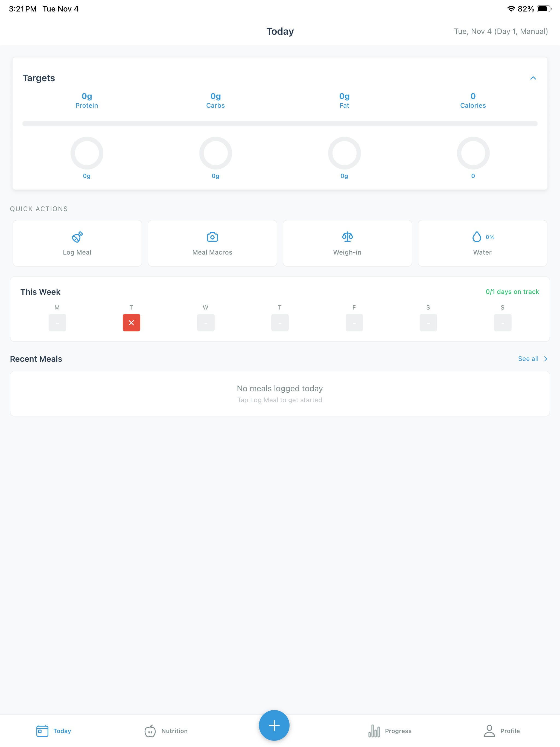Switch to the Progress tab label
Screen dimensions: 560x747
398,731
